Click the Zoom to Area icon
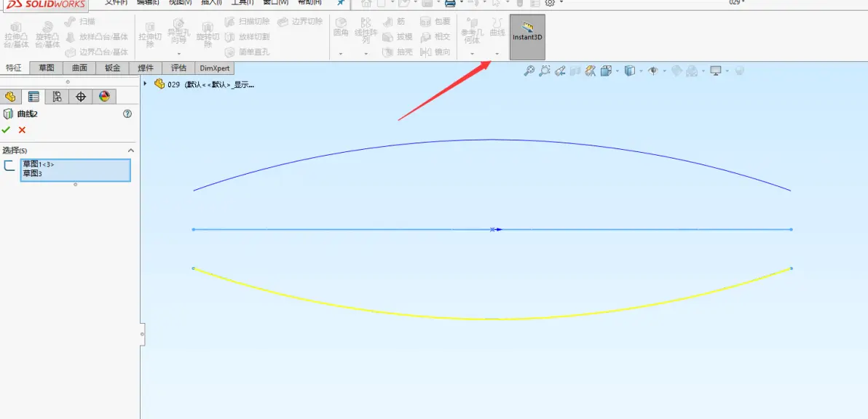The width and height of the screenshot is (868, 419). 545,71
